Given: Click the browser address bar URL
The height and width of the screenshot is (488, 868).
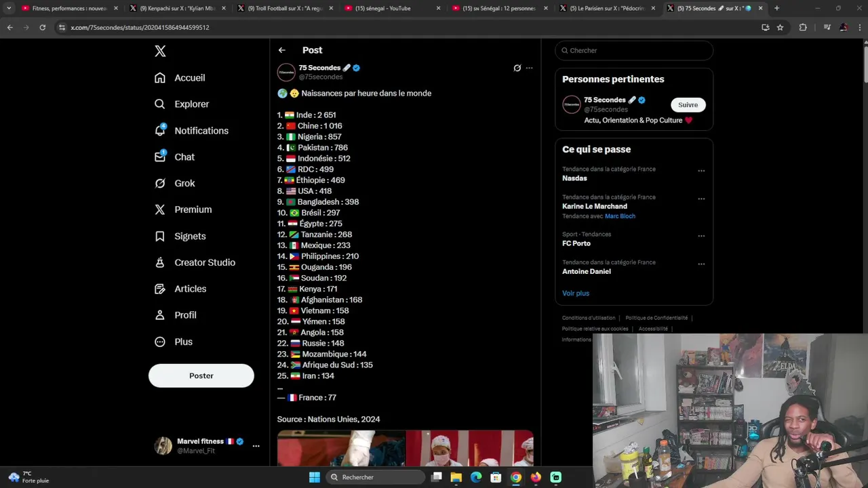Looking at the screenshot, I should 140,28.
